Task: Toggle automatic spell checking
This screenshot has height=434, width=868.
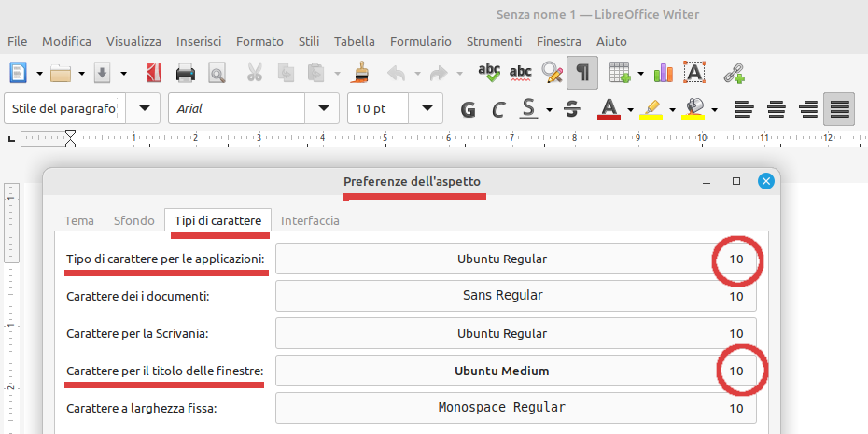Action: [521, 73]
